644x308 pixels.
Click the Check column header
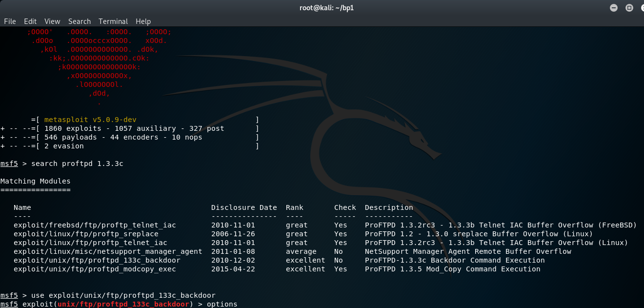[x=345, y=207]
